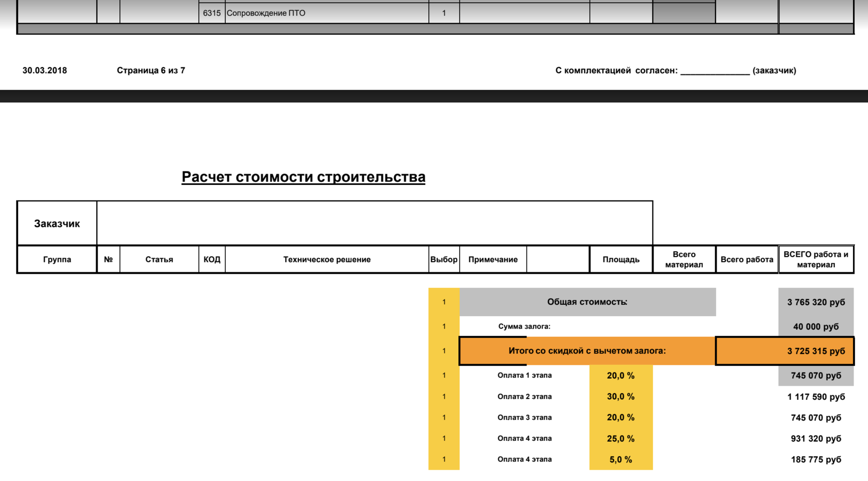The height and width of the screenshot is (481, 868).
Task: Click the 'Оплата 3 этапа' label
Action: click(x=524, y=417)
